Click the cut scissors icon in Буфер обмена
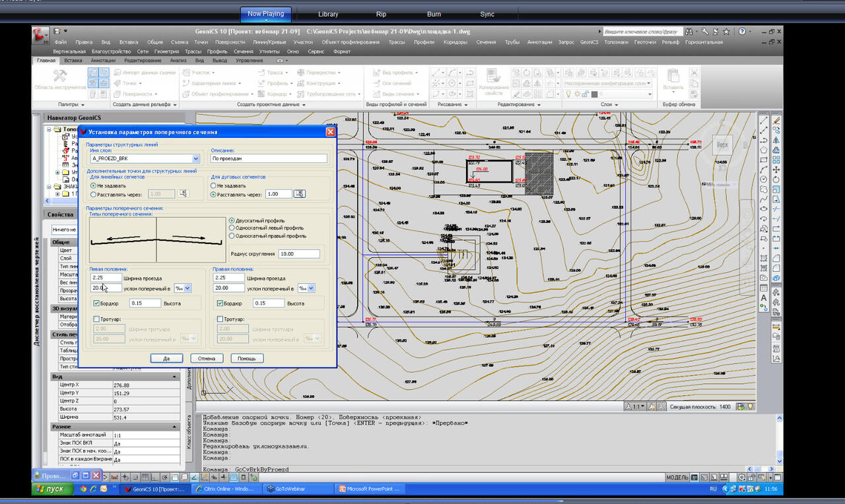This screenshot has height=504, width=845. [694, 73]
